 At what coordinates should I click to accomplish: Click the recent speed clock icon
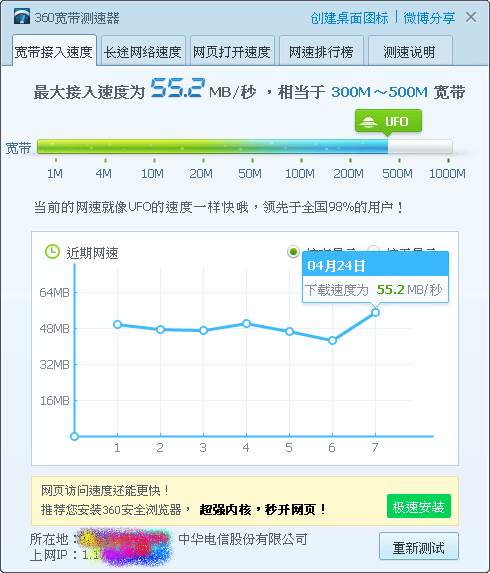tap(52, 252)
